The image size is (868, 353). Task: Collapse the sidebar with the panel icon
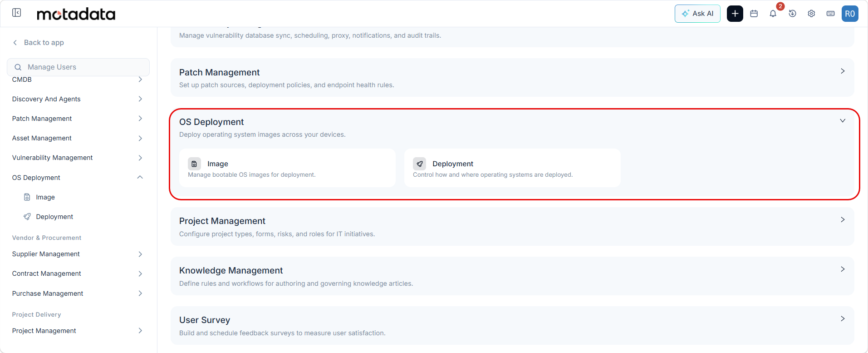(x=17, y=13)
